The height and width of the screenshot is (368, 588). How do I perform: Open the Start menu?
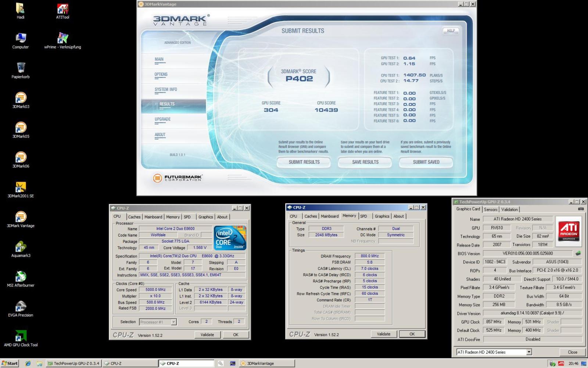[10, 363]
